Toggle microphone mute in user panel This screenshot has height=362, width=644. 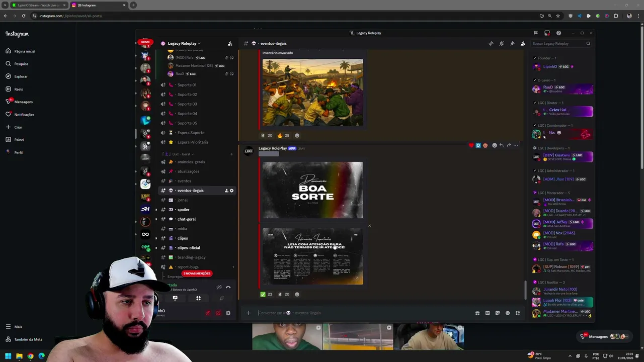(208, 313)
